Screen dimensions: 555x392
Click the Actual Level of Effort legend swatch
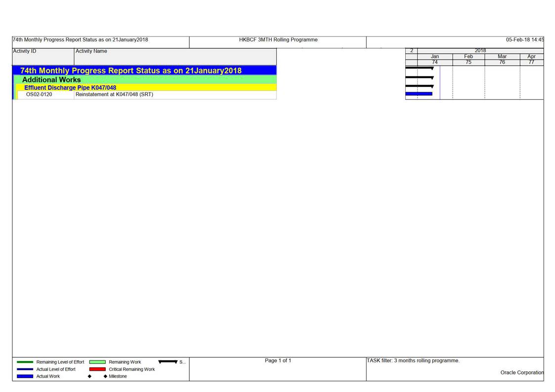tap(25, 369)
